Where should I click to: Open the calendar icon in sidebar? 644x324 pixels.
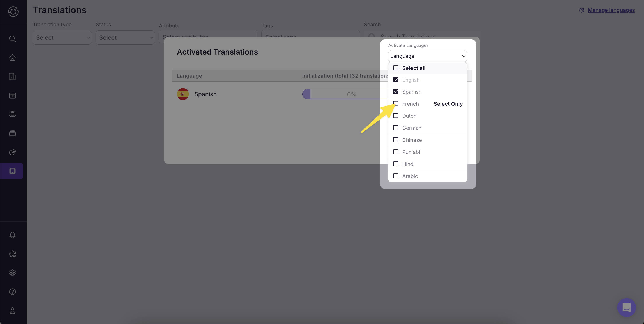pyautogui.click(x=12, y=95)
